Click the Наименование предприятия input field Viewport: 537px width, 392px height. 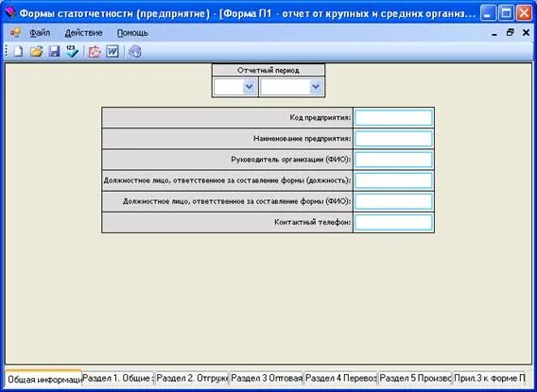(x=393, y=139)
